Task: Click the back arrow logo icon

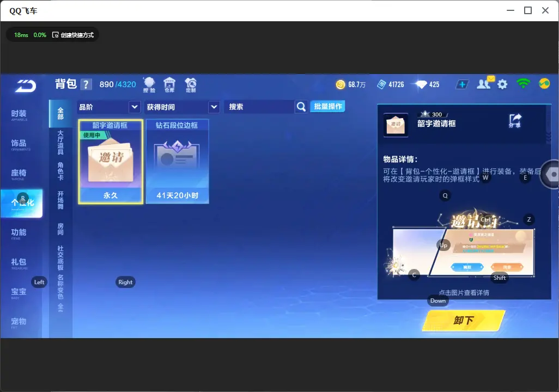Action: coord(26,86)
